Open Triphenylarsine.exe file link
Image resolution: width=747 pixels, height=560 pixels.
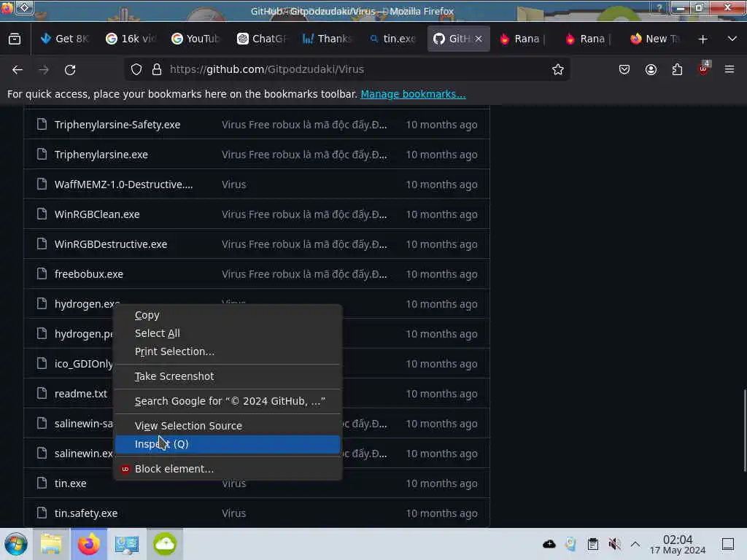tap(101, 155)
